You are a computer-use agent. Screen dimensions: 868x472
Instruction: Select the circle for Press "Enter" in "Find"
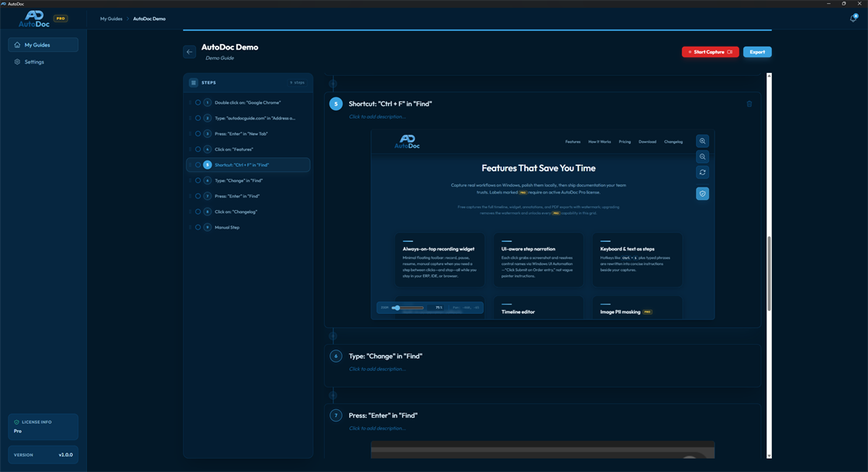coord(198,196)
